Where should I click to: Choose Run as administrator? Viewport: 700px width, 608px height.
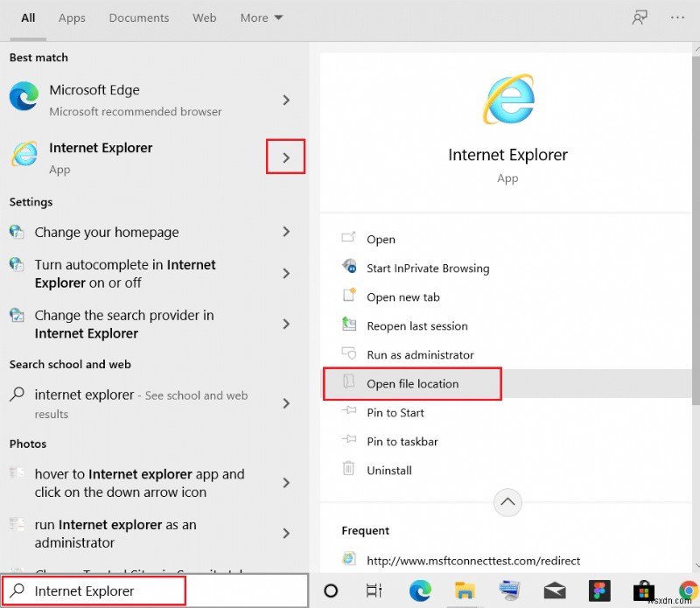tap(507, 355)
